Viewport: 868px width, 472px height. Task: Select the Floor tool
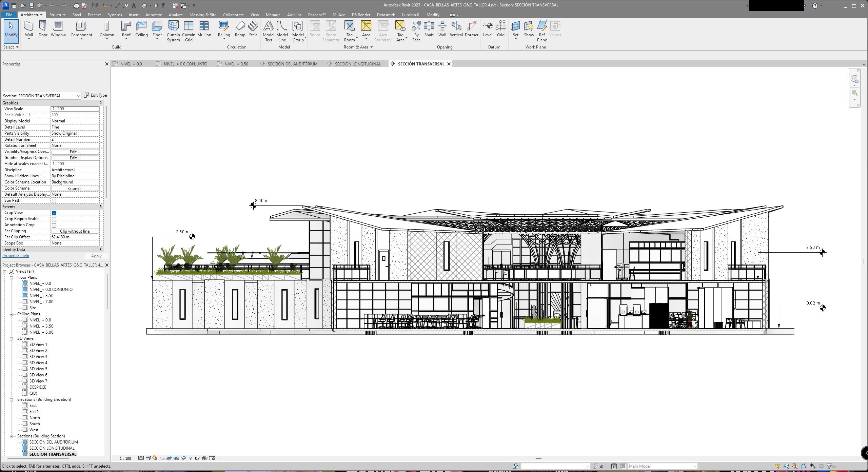pyautogui.click(x=157, y=29)
